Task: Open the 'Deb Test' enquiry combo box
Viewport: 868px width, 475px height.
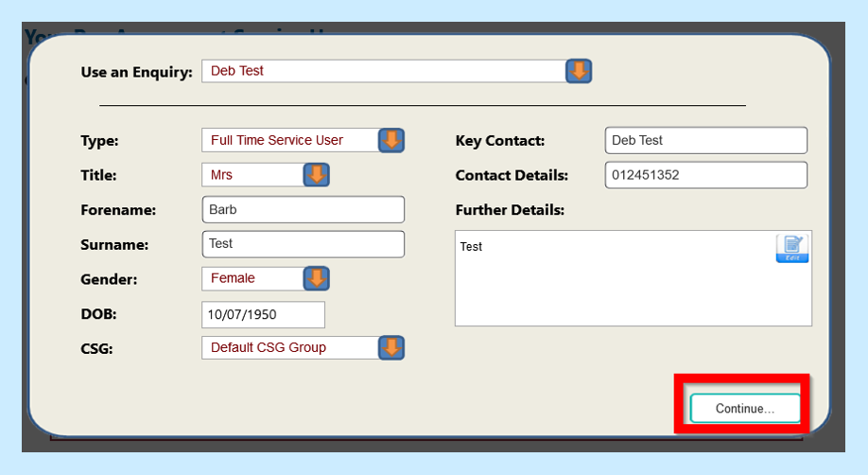Action: (383, 71)
